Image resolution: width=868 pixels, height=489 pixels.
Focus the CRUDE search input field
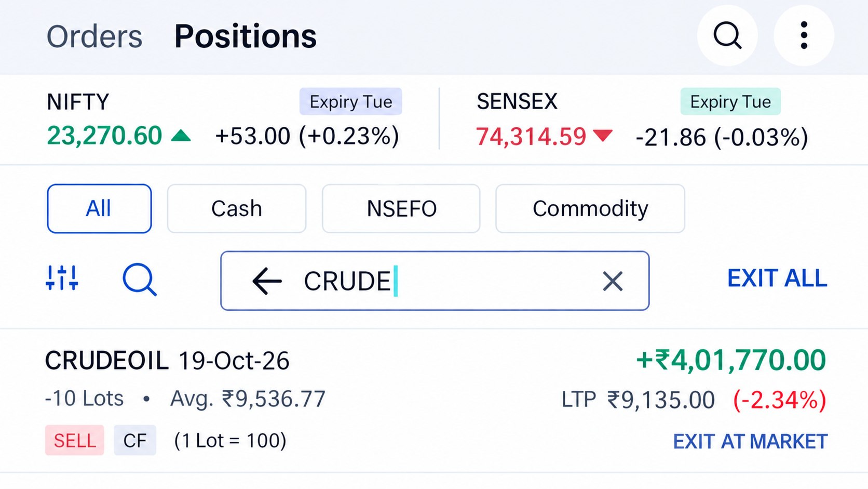pyautogui.click(x=435, y=281)
